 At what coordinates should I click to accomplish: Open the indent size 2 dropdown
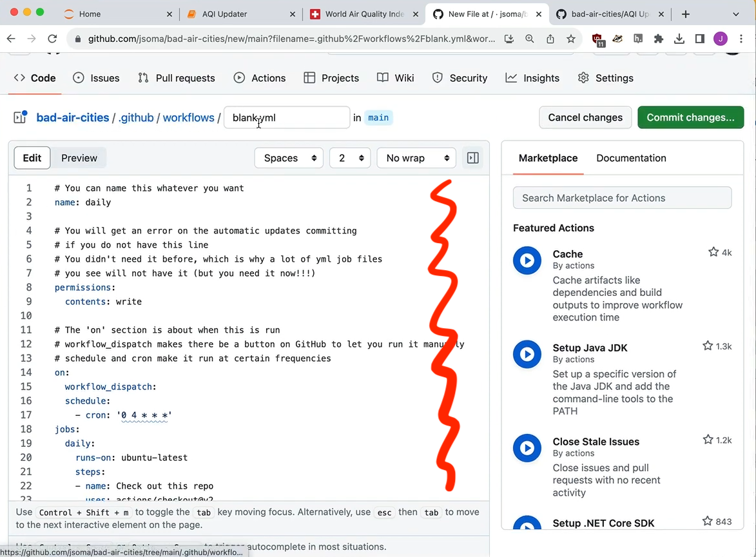(x=350, y=158)
